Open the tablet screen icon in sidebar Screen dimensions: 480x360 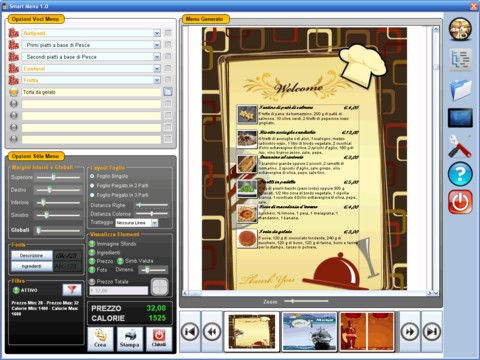(460, 118)
